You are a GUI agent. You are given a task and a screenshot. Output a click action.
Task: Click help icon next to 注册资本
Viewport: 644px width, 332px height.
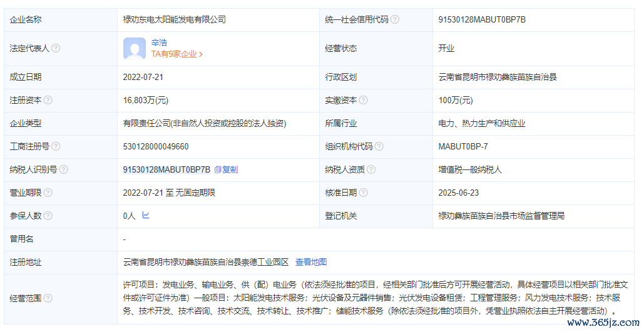click(x=48, y=99)
